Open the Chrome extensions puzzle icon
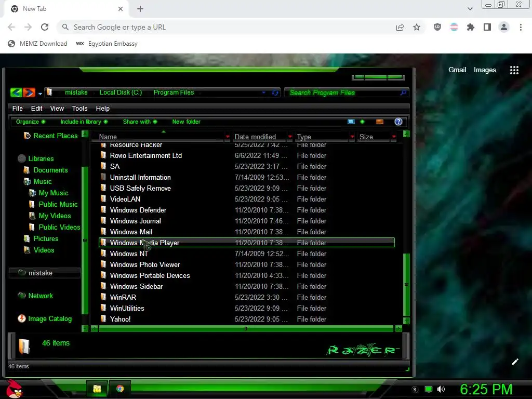The image size is (532, 399). (471, 27)
